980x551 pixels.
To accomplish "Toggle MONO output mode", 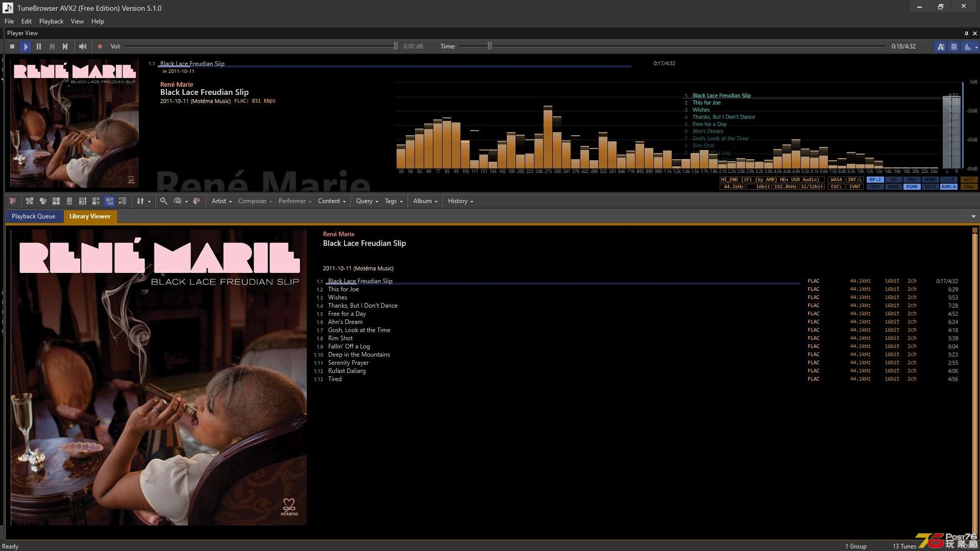I will (930, 180).
